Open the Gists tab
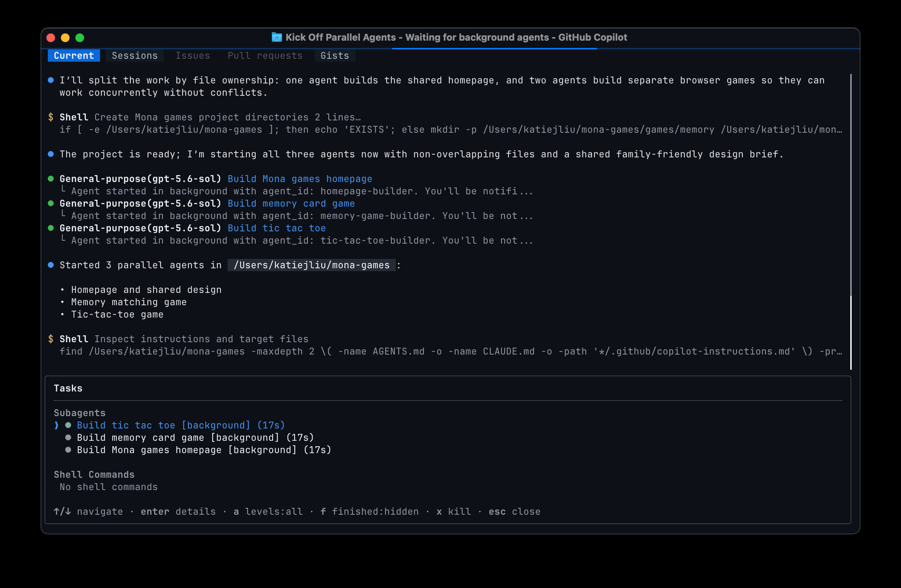 pos(335,55)
